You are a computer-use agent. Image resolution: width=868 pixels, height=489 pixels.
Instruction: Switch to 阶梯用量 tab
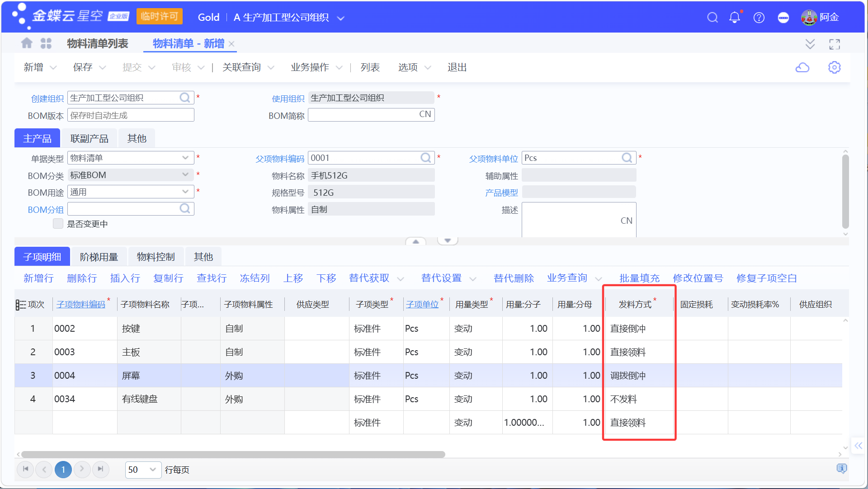click(99, 257)
